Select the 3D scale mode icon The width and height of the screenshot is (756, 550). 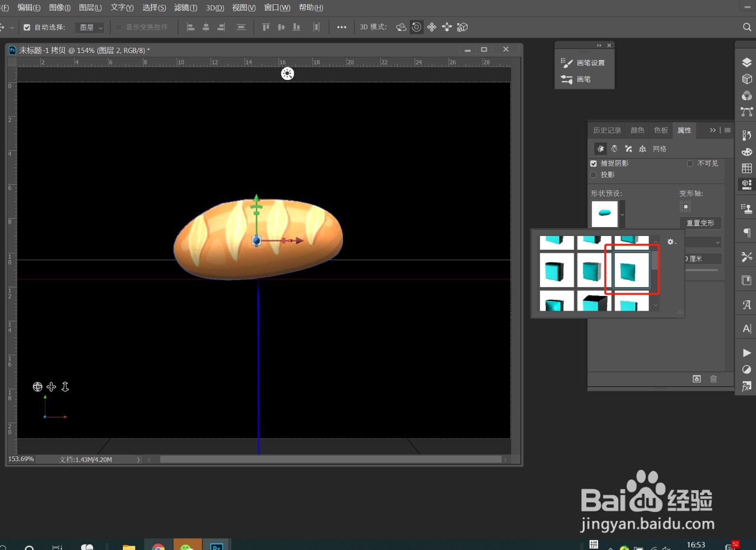point(462,27)
